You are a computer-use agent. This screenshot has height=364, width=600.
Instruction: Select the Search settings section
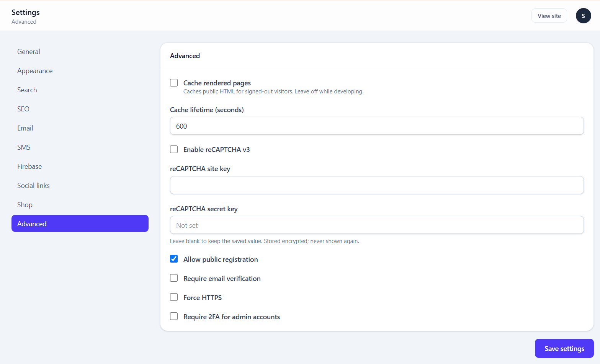[80, 90]
